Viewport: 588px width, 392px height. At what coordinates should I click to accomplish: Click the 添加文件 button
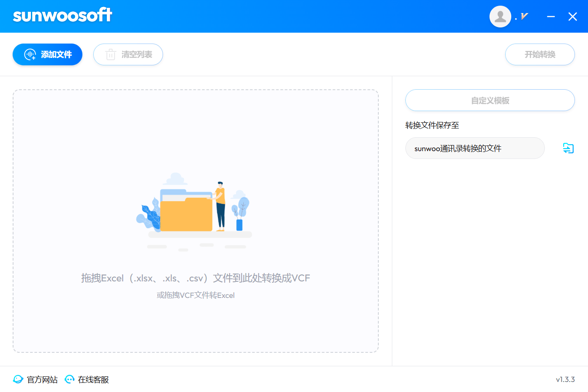48,54
